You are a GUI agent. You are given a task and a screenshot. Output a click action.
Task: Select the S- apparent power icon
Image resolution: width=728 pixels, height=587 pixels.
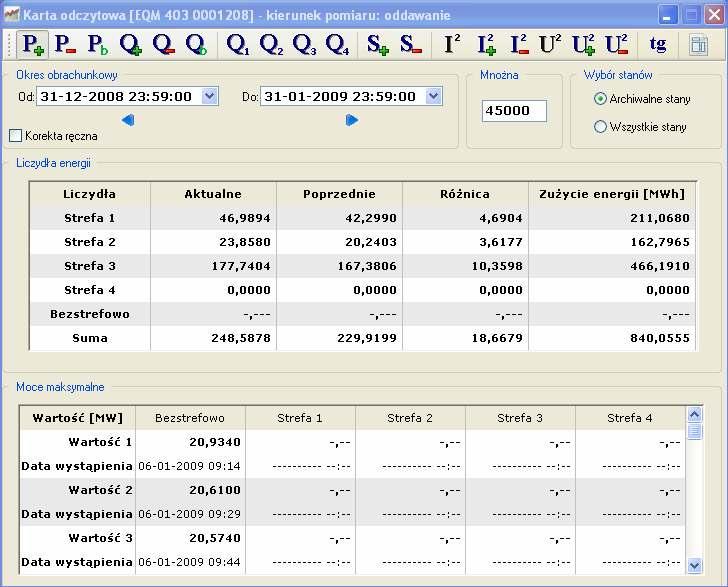[410, 45]
